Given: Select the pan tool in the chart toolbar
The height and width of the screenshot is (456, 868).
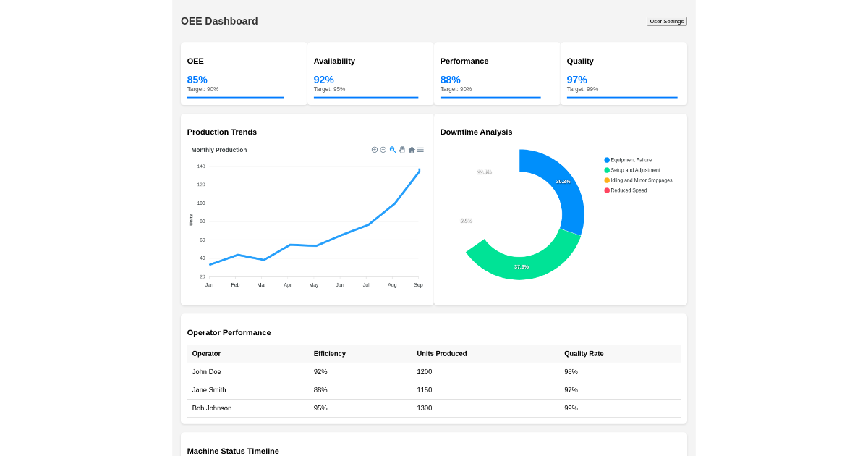Looking at the screenshot, I should (402, 149).
